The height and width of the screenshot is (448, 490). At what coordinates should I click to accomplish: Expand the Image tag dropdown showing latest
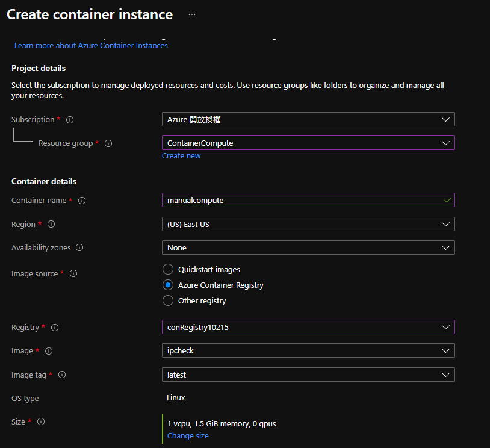[x=308, y=375]
